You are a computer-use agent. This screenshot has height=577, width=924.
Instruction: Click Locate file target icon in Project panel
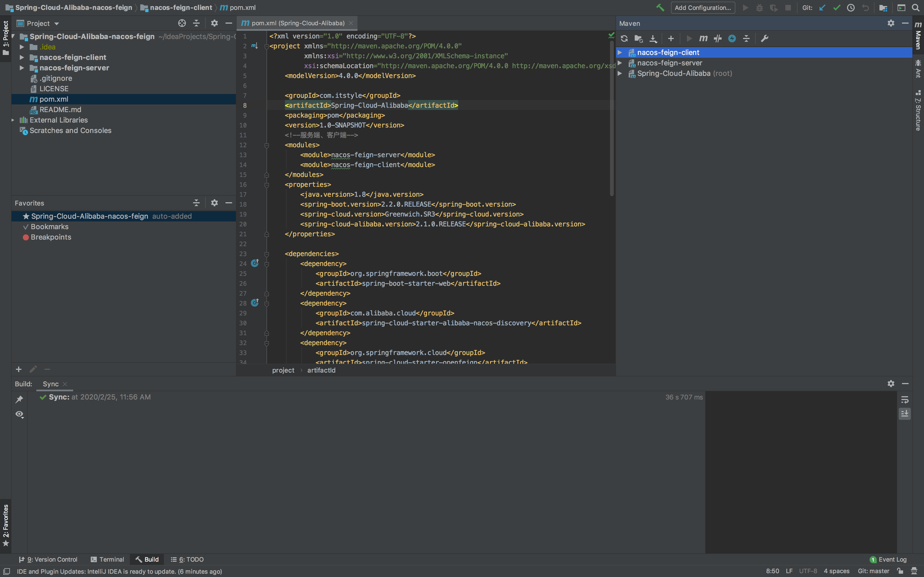coord(182,23)
